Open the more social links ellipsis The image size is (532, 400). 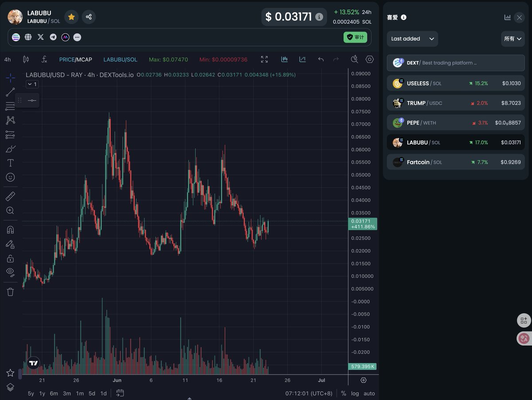tap(77, 37)
